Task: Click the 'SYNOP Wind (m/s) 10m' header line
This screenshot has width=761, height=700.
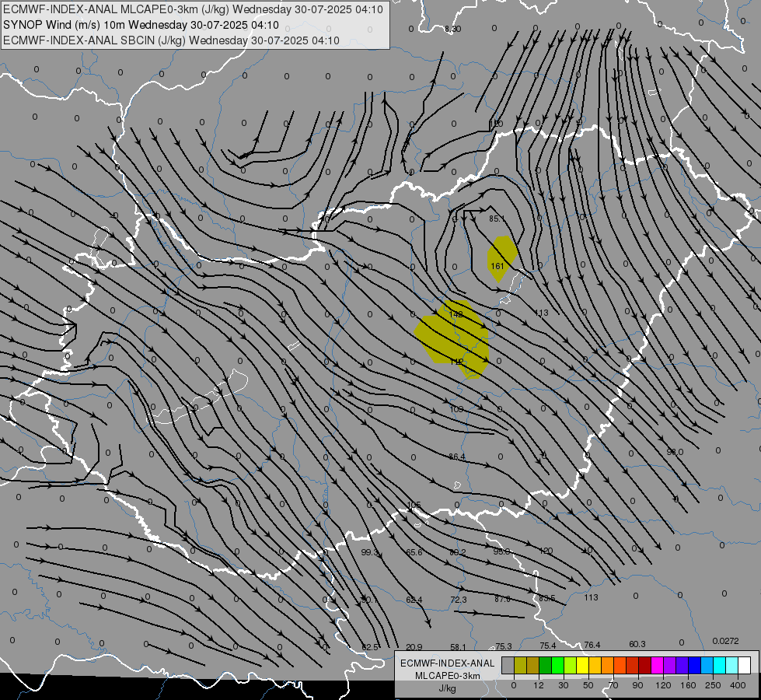Action: (141, 25)
